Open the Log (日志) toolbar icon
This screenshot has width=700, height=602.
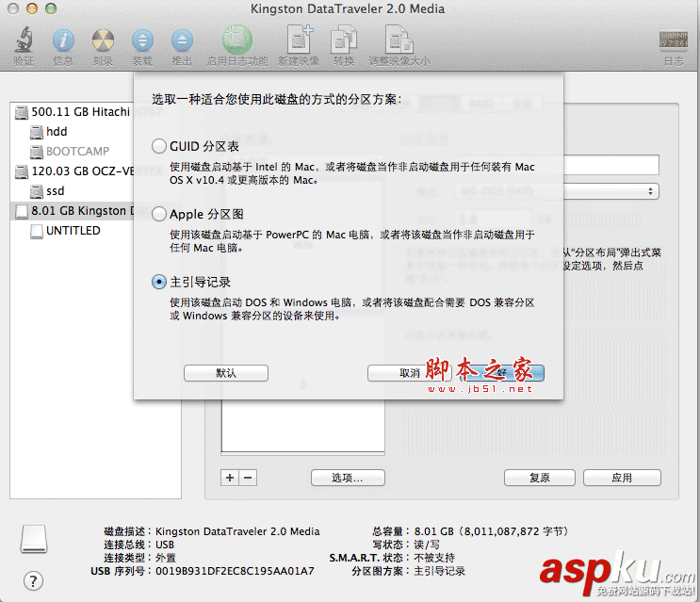point(674,40)
